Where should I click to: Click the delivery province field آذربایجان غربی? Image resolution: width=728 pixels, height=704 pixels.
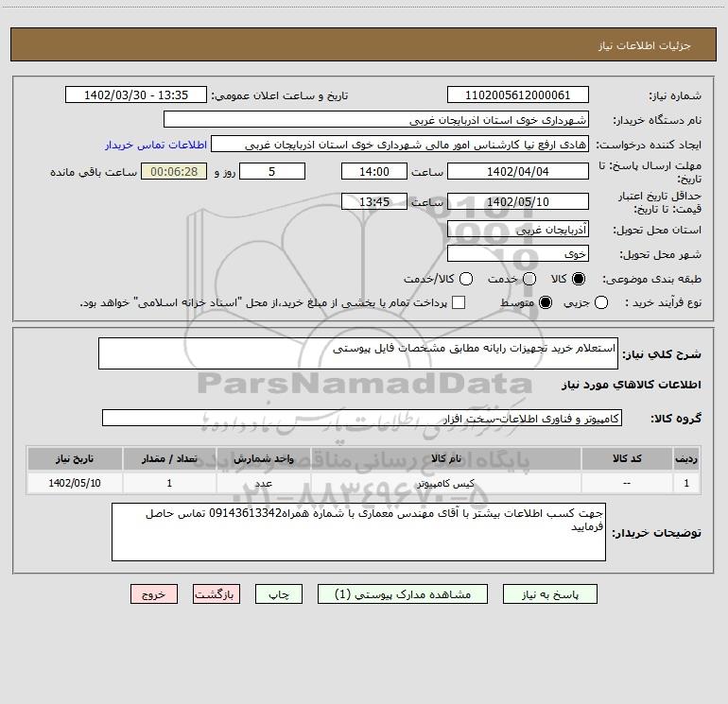click(x=518, y=229)
